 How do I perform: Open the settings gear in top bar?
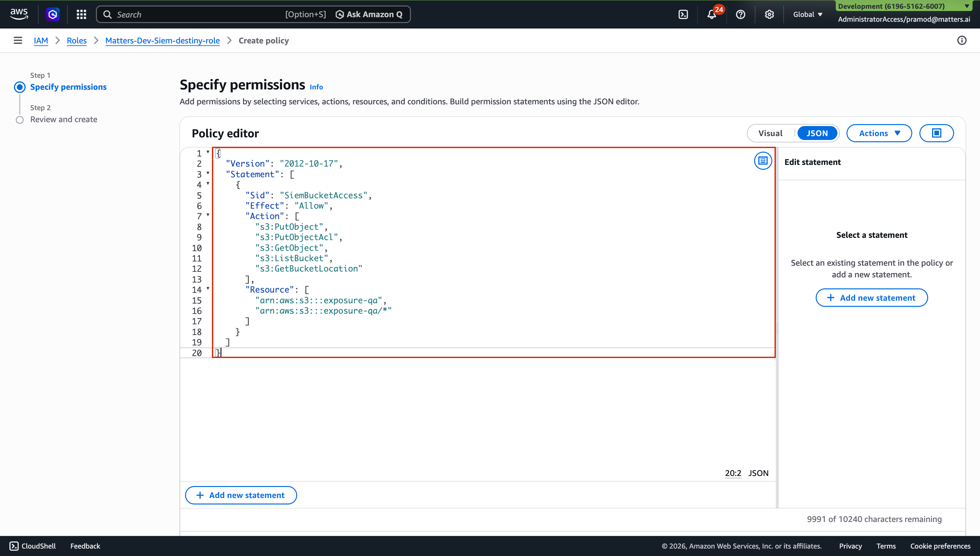(769, 15)
